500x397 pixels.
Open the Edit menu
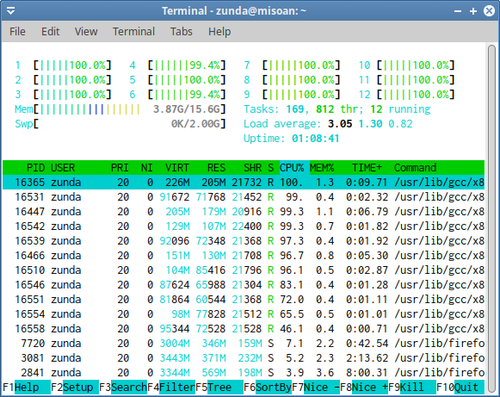point(50,31)
